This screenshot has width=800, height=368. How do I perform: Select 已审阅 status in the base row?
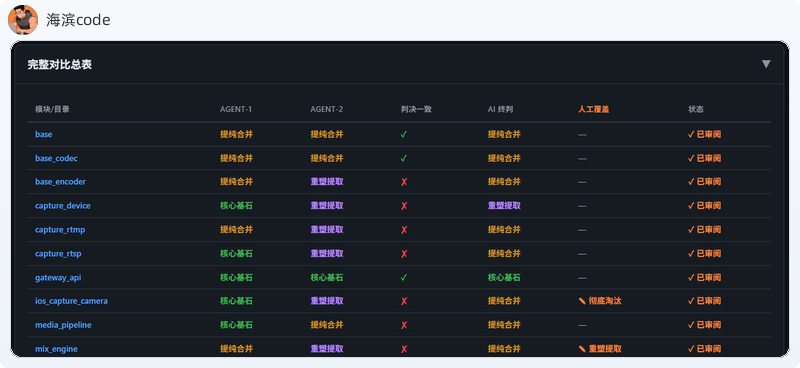(704, 134)
